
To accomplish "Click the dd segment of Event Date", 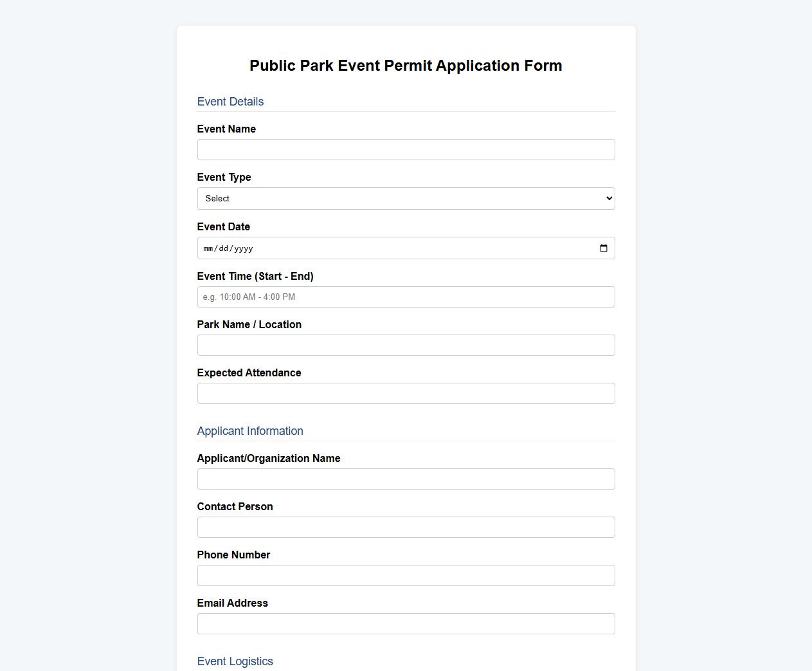I will [x=223, y=248].
